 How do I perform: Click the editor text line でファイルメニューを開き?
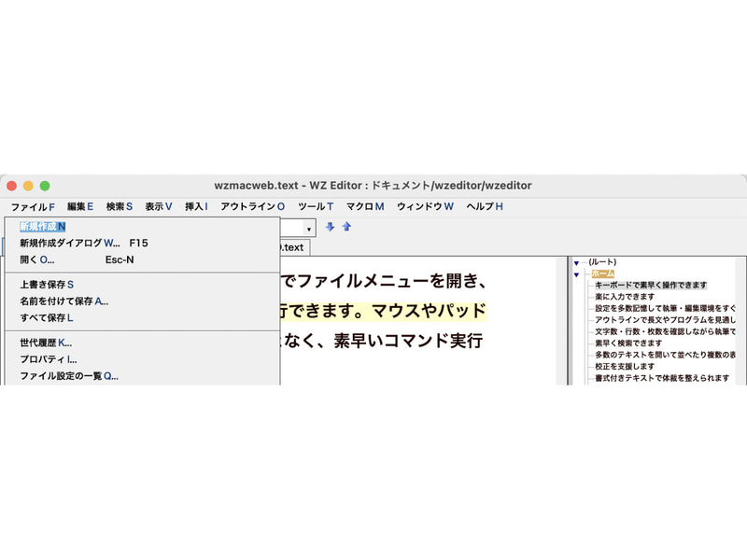383,281
